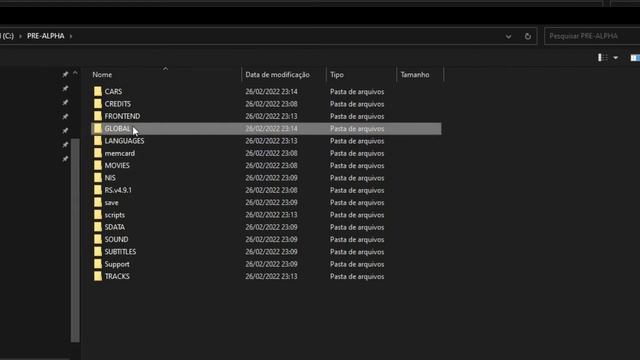Viewport: 640px width, 360px height.
Task: Select the SDATA folder name
Action: click(115, 227)
